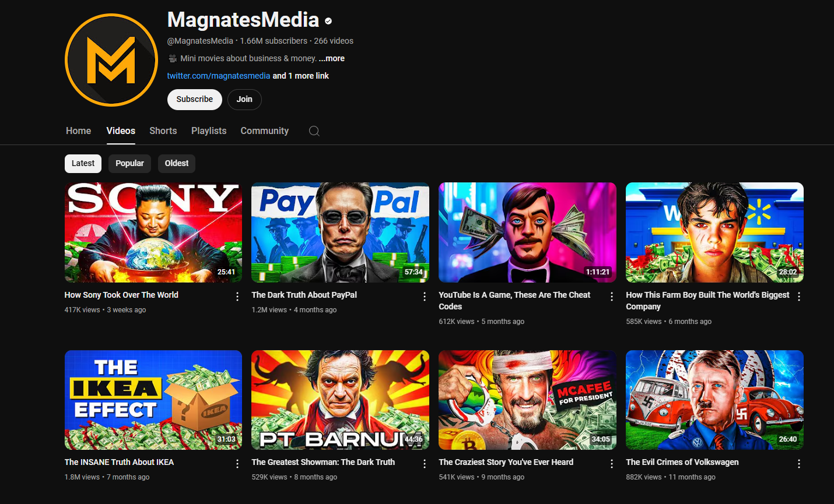This screenshot has height=504, width=834.
Task: Click '1.2M views' under PayPal video
Action: (x=269, y=310)
